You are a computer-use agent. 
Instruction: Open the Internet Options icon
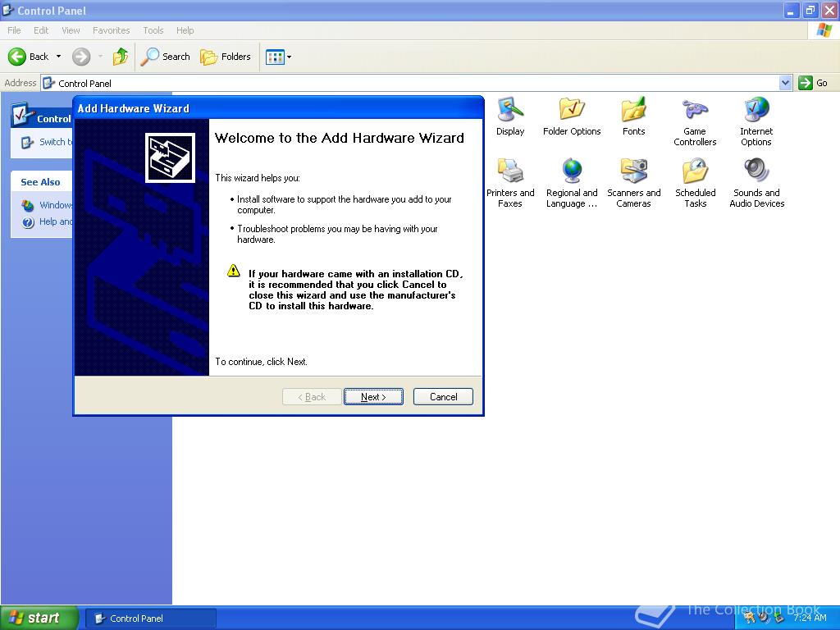(x=756, y=122)
